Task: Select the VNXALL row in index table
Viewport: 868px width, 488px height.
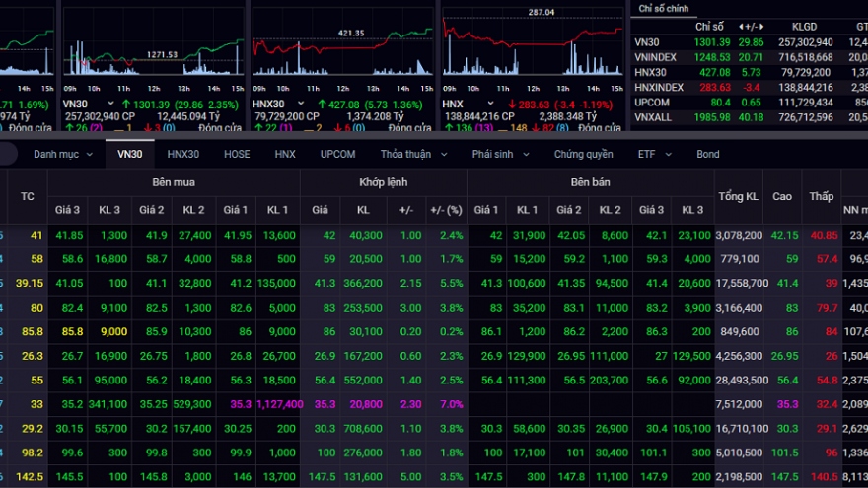Action: pos(750,117)
